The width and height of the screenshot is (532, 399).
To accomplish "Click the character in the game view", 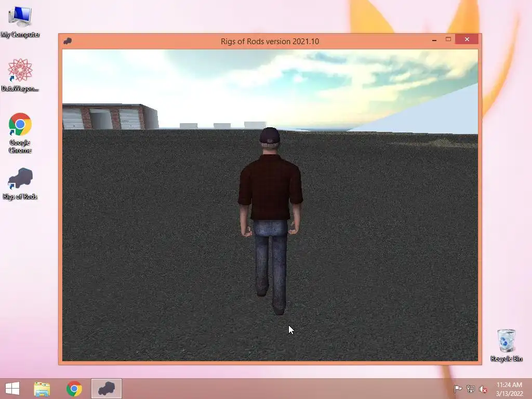I will coord(270,221).
